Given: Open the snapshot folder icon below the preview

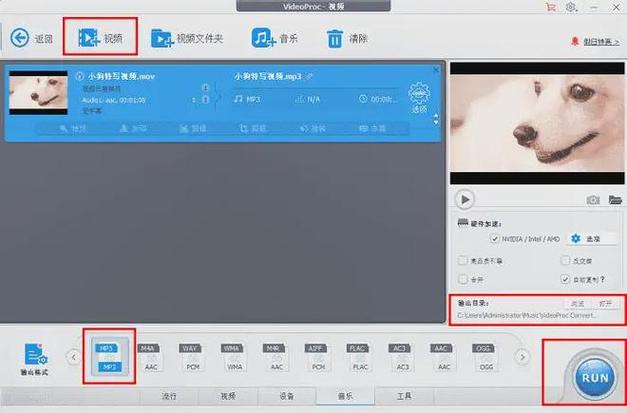Looking at the screenshot, I should (x=615, y=199).
